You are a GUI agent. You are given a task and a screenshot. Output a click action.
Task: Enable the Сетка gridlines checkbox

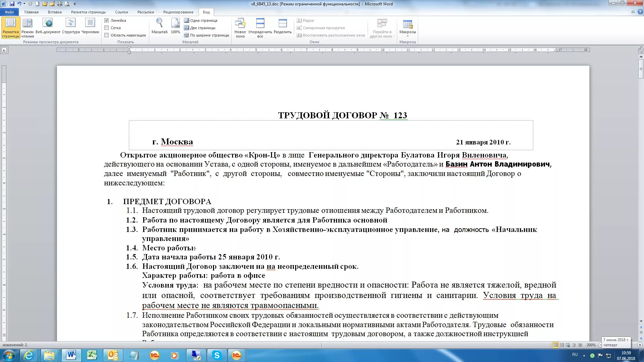[106, 28]
